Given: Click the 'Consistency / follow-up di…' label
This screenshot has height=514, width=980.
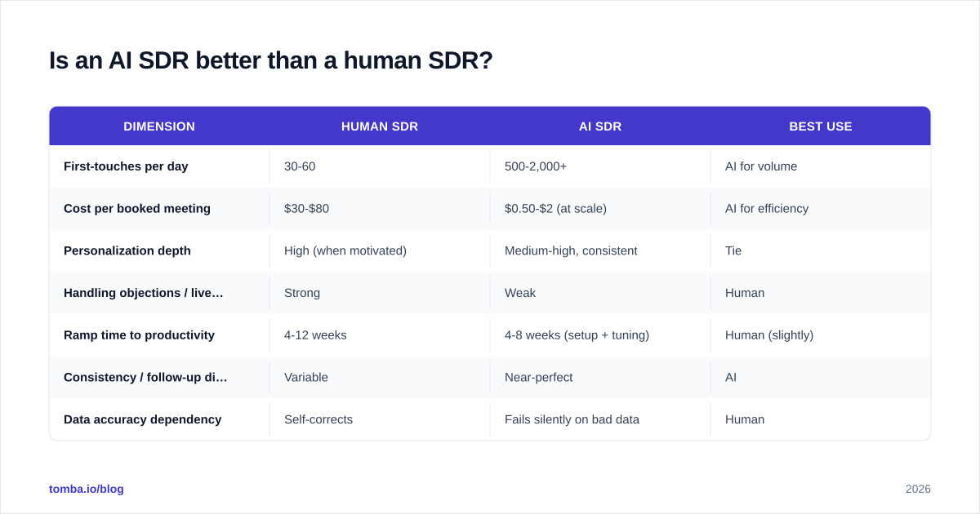Looking at the screenshot, I should tap(145, 377).
